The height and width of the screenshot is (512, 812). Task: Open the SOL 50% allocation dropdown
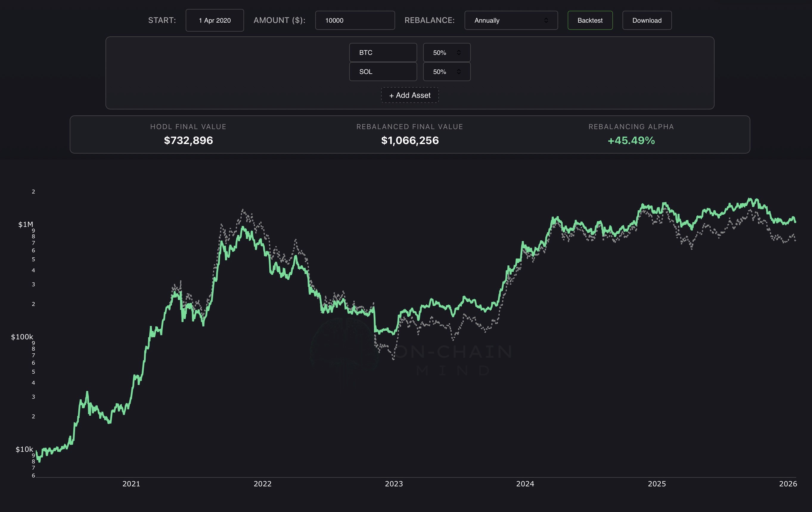446,72
